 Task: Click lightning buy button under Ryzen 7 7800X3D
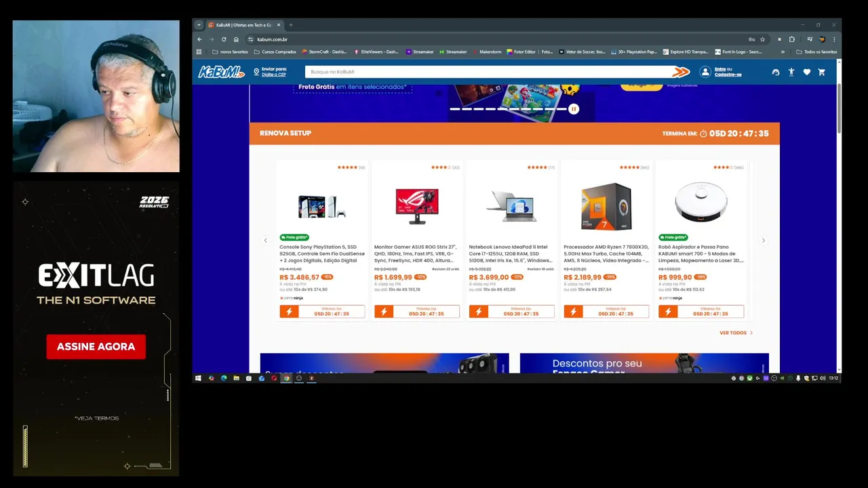[x=606, y=312]
